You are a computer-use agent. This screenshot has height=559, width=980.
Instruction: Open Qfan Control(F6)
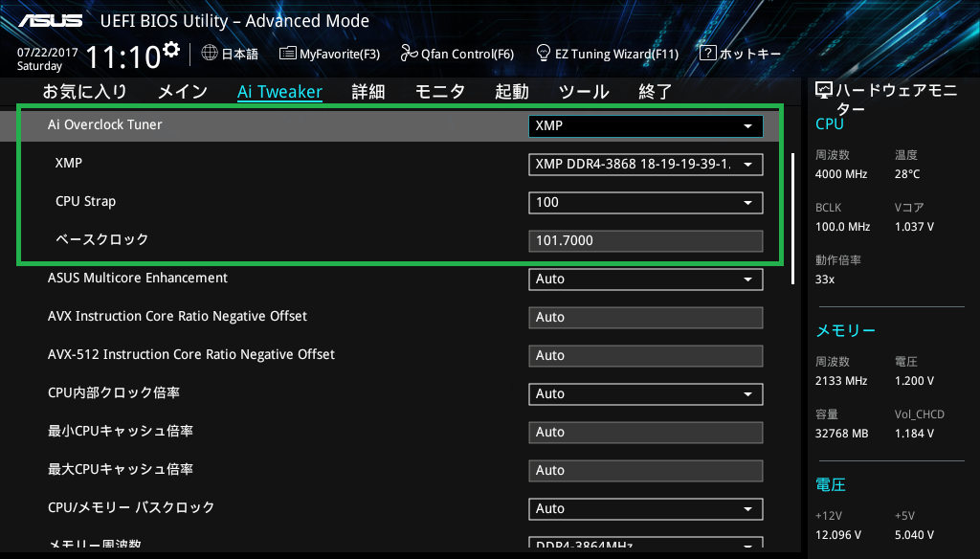(457, 54)
